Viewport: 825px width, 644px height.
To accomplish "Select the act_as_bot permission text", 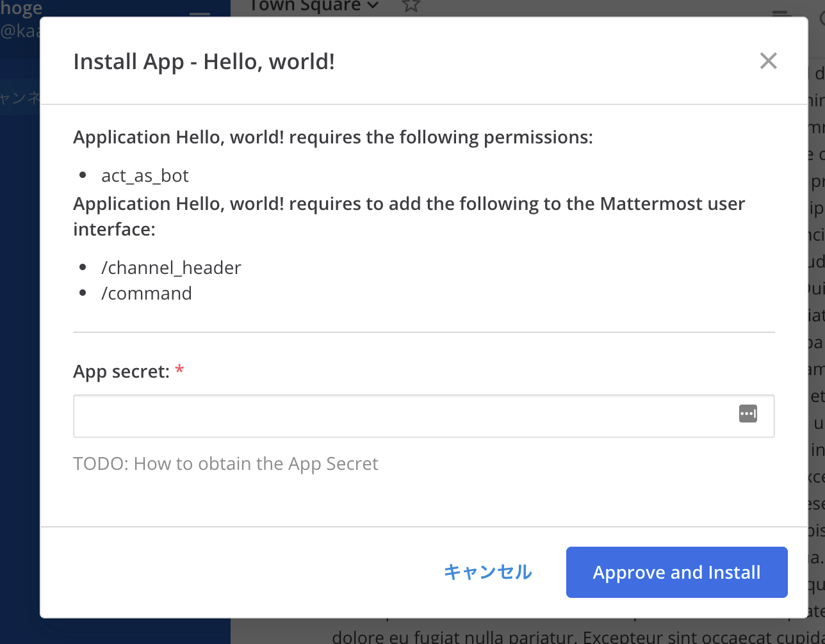I will [x=145, y=175].
